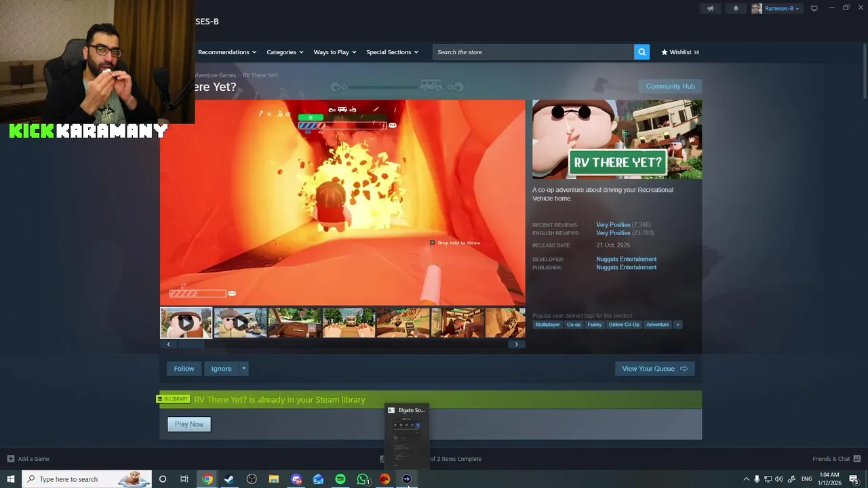
Task: Click the media strip left arrow
Action: (x=169, y=344)
